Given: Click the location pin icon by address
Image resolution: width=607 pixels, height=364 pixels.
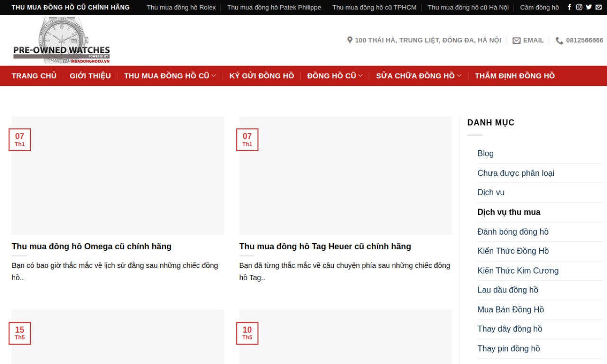Looking at the screenshot, I should (350, 40).
